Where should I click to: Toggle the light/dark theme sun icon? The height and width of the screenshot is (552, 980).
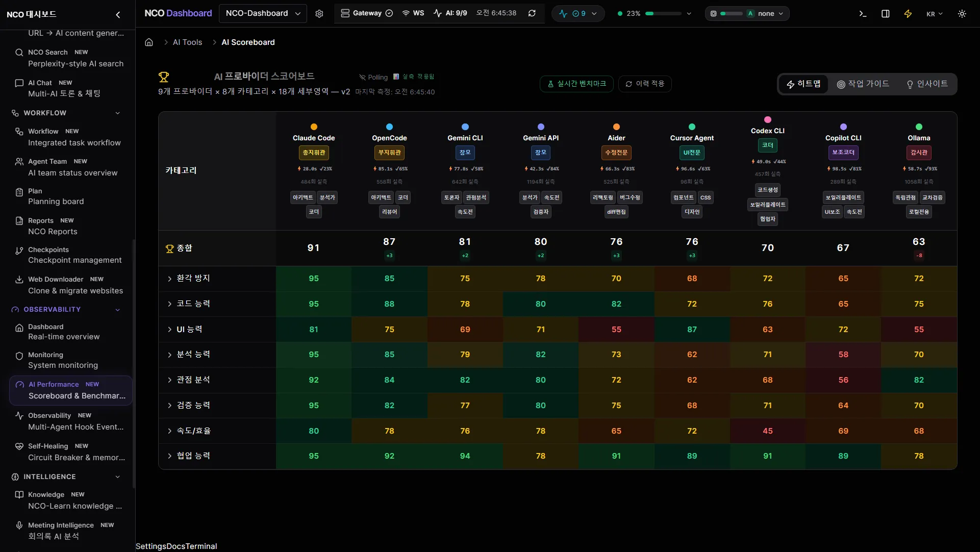(962, 14)
